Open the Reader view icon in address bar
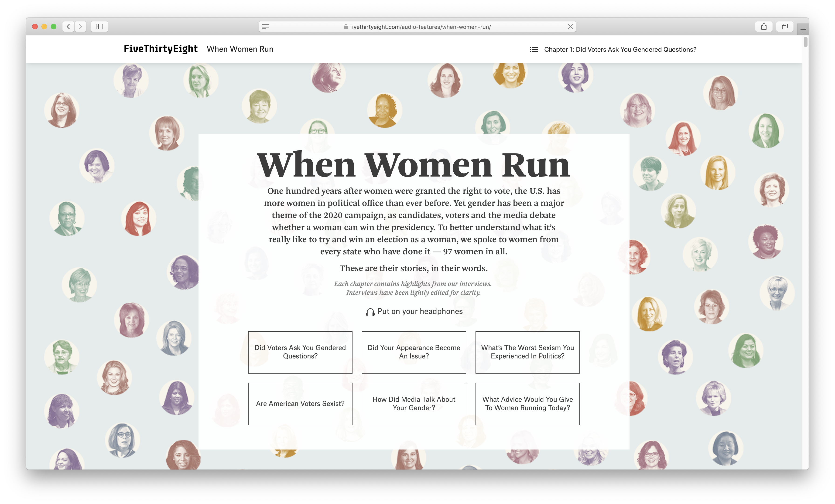This screenshot has height=504, width=835. (265, 26)
